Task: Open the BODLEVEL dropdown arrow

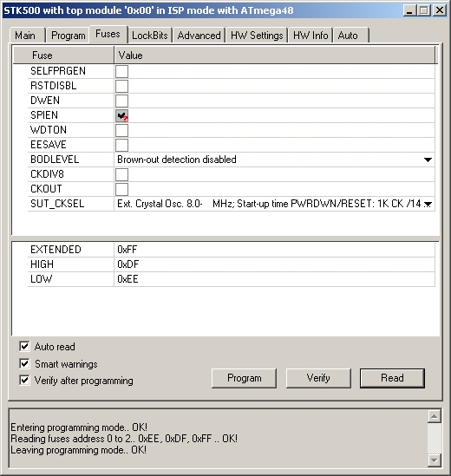Action: click(x=428, y=160)
